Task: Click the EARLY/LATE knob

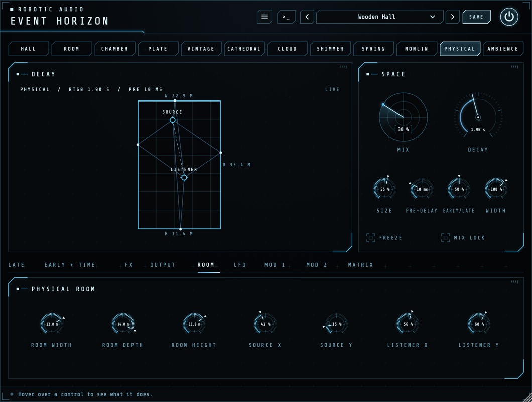Action: 459,189
